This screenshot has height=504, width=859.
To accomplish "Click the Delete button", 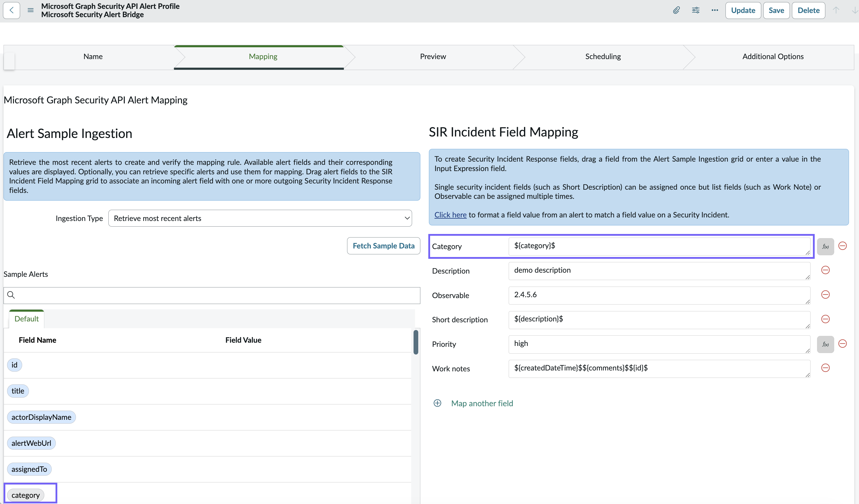I will point(808,10).
